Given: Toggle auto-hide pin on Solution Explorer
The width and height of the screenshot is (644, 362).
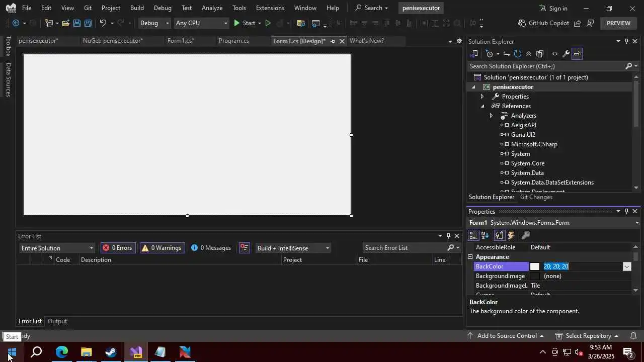Looking at the screenshot, I should coord(626,42).
